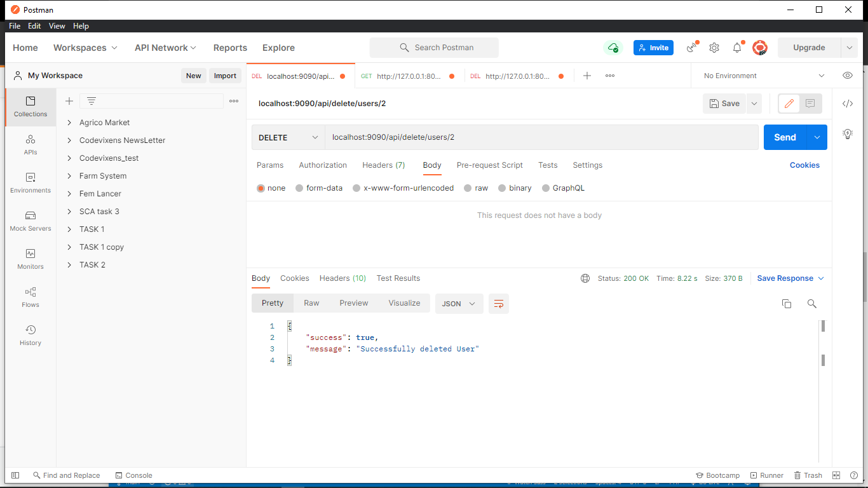The height and width of the screenshot is (488, 868).
Task: Open the Mock Servers sidebar panel
Action: [x=31, y=220]
